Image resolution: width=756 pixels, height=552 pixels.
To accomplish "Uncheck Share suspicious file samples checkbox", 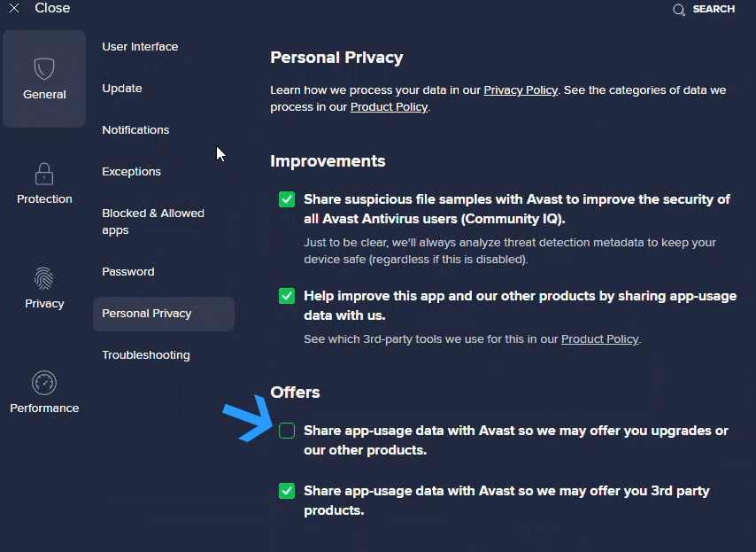I will coord(287,199).
